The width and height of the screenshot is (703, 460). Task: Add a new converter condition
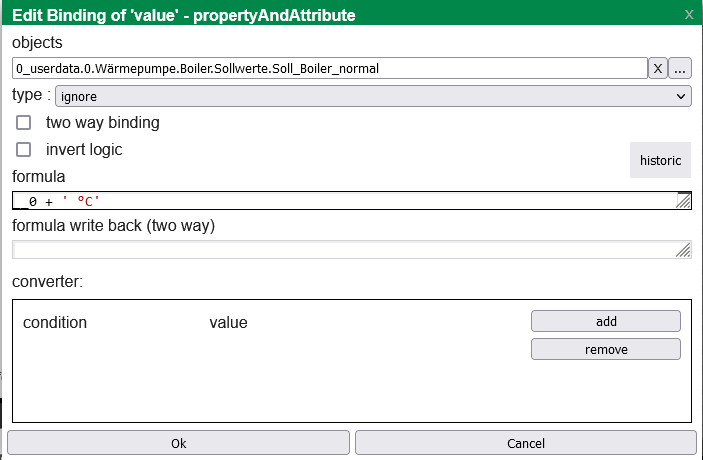point(605,321)
